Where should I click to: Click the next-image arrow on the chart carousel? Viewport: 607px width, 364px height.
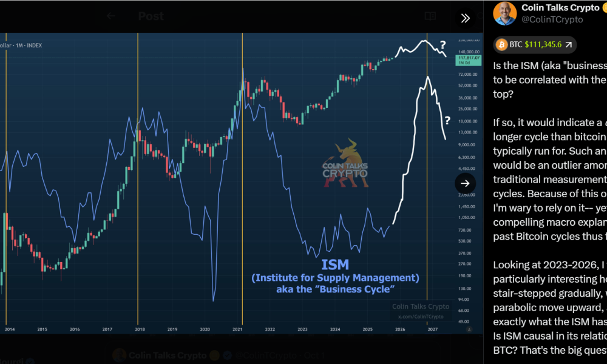click(x=465, y=183)
